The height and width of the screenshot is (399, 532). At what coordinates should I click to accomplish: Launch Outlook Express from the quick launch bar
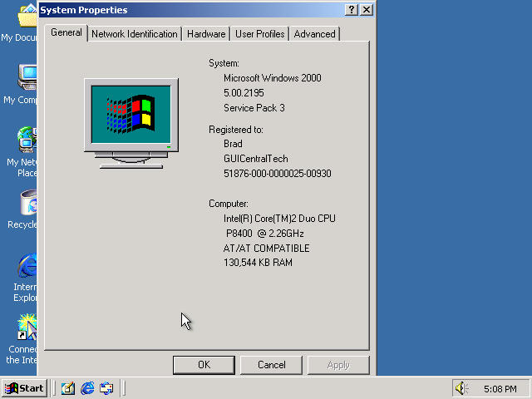pyautogui.click(x=106, y=388)
